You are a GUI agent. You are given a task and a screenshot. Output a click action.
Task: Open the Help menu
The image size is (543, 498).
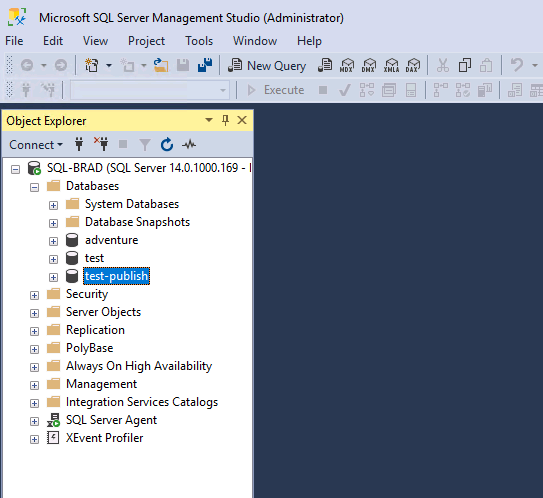tap(309, 41)
